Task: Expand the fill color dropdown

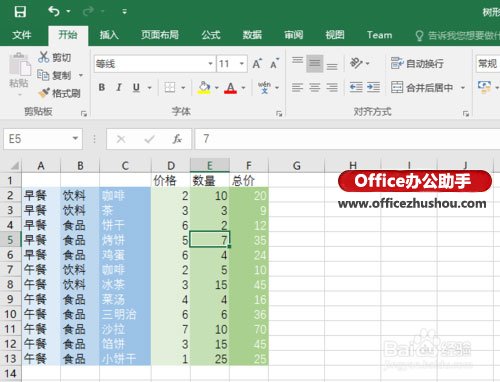Action: click(x=217, y=88)
